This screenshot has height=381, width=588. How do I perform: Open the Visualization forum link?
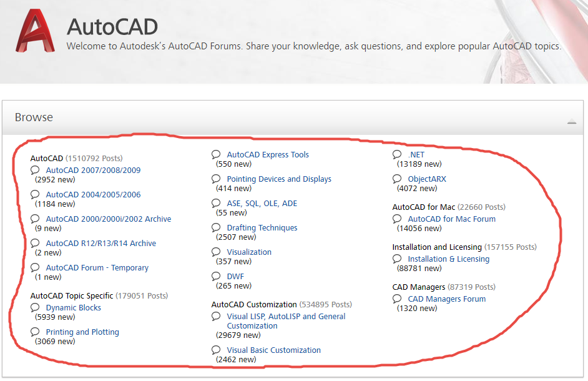point(249,252)
